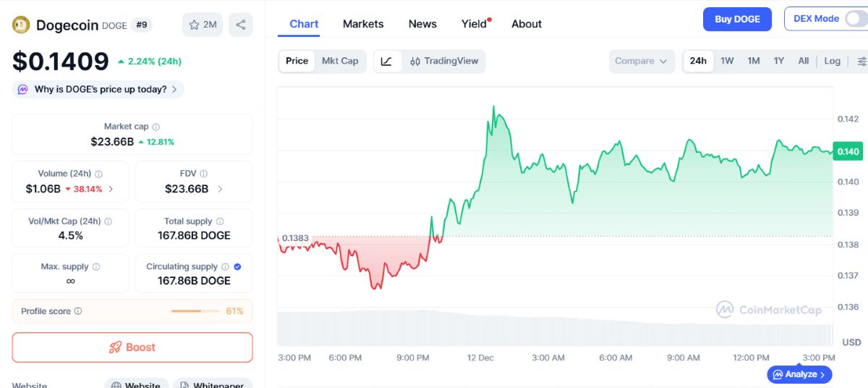Click Max. supply info icon
The image size is (868, 388).
pyautogui.click(x=95, y=266)
